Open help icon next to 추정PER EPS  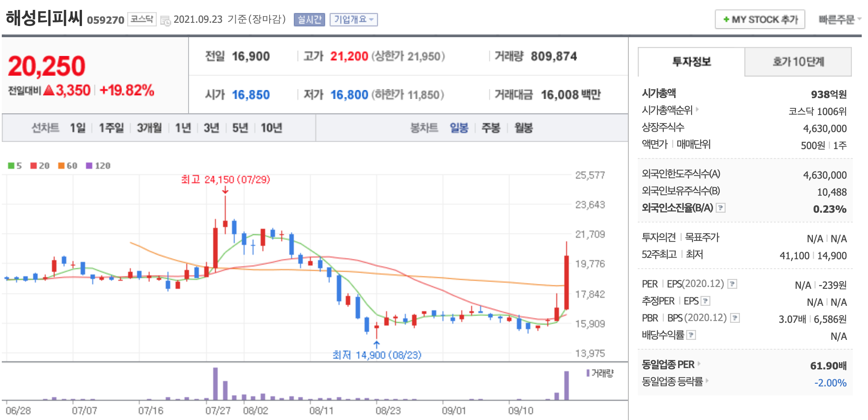705,301
